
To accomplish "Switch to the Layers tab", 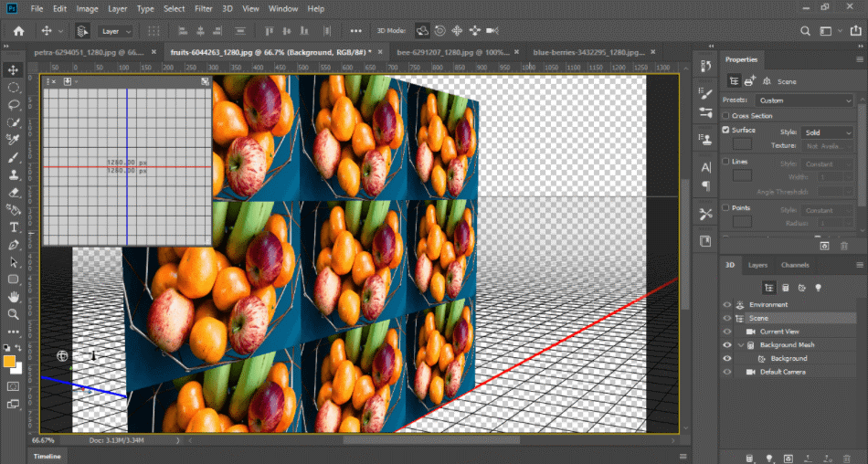I will click(x=757, y=265).
